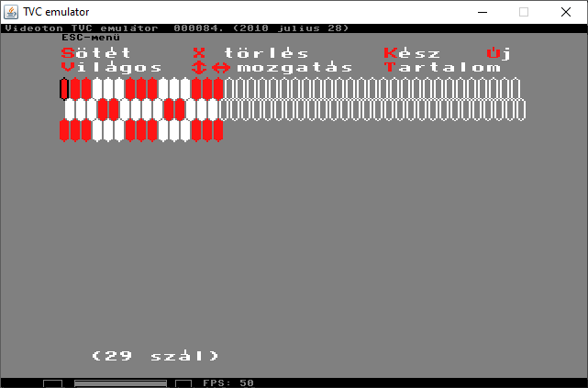The width and height of the screenshot is (588, 388).
Task: Click the törlés text label
Action: (266, 53)
